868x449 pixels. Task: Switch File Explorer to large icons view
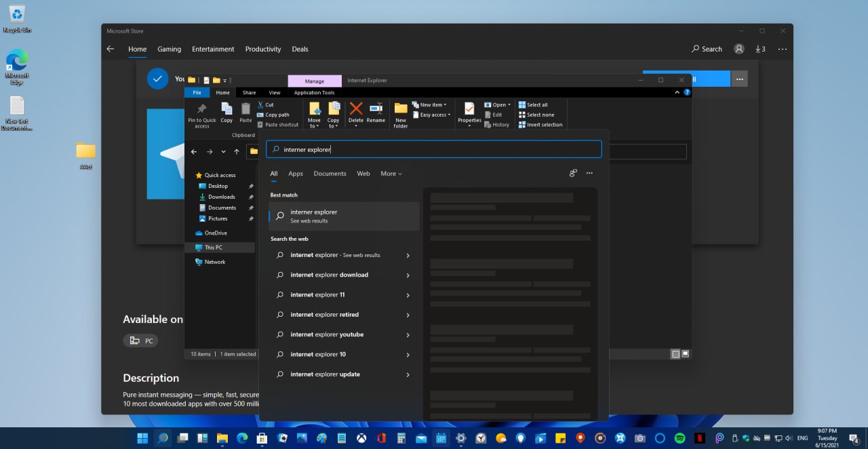click(686, 354)
